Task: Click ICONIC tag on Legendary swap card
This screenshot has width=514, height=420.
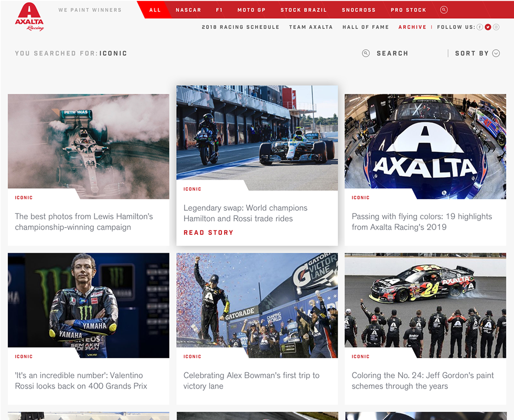Action: click(192, 189)
